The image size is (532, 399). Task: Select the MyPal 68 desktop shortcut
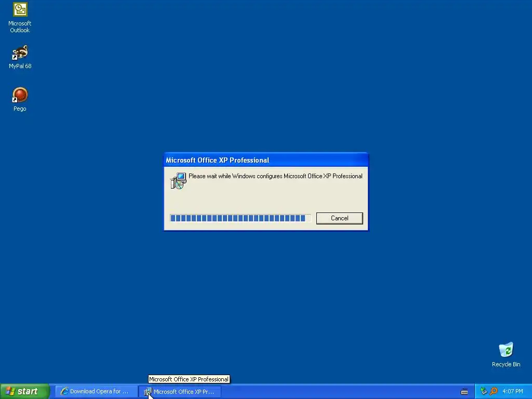pyautogui.click(x=20, y=57)
